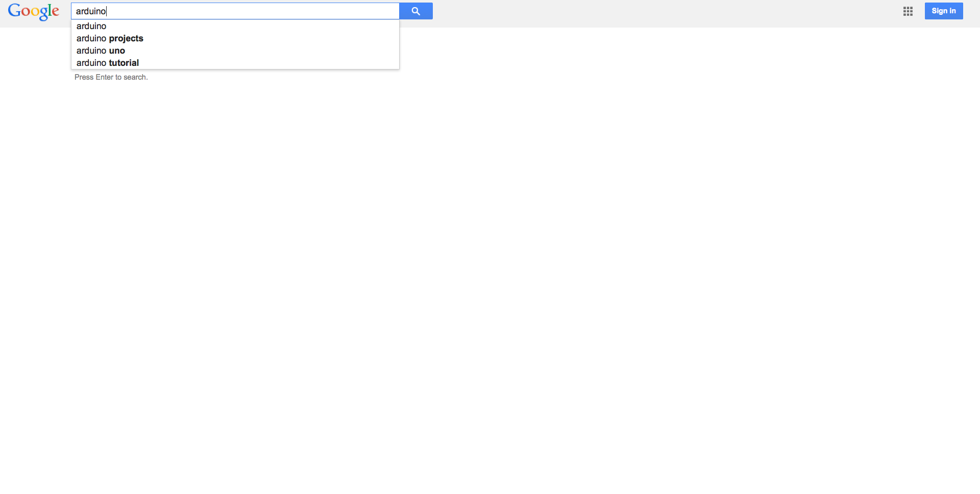980x494 pixels.
Task: Select the "arduino projects" suggestion
Action: (x=235, y=38)
